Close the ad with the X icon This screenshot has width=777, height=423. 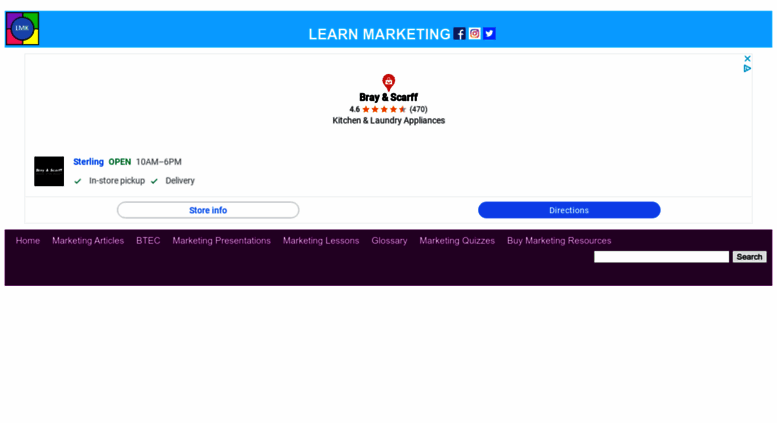click(747, 58)
